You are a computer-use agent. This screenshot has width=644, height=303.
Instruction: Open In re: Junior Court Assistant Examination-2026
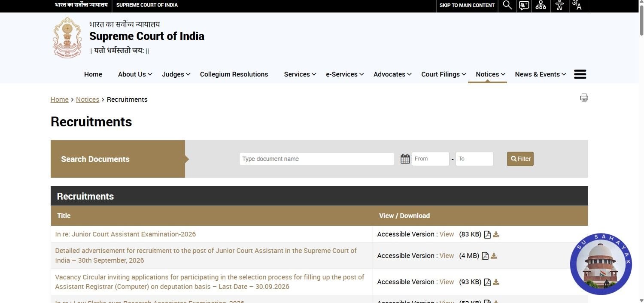pos(125,234)
